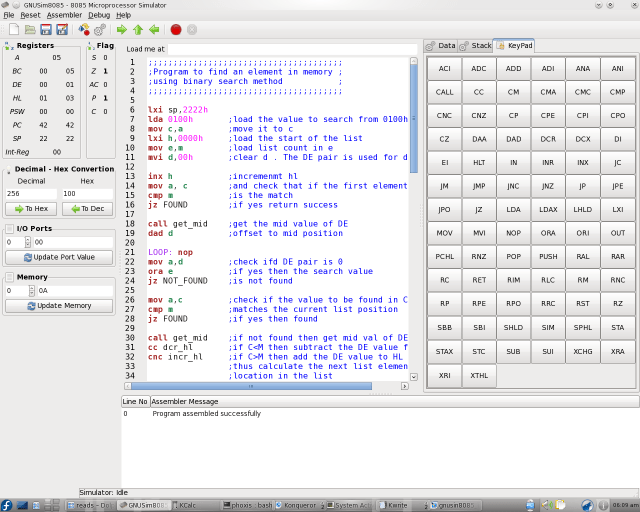Switch to the Data tab
The height and width of the screenshot is (512, 640).
coord(441,46)
